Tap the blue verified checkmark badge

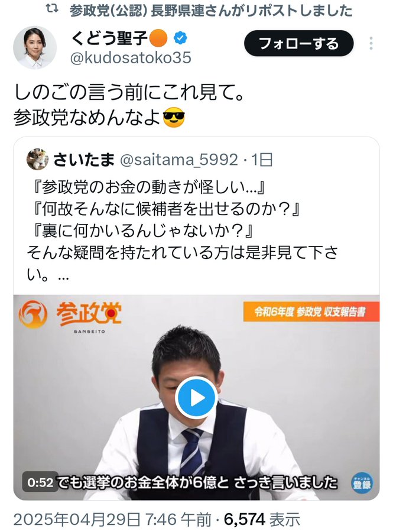(x=180, y=37)
